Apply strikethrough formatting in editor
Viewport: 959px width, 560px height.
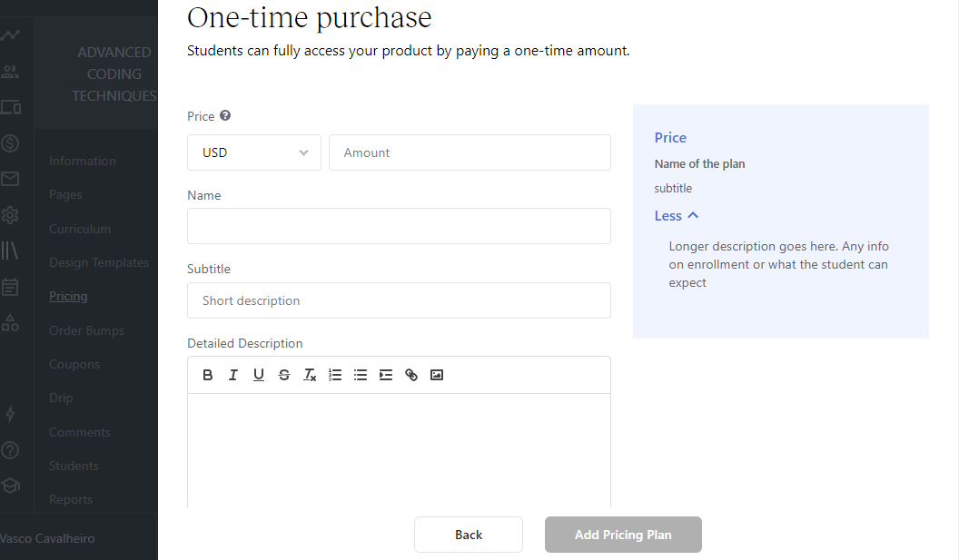click(283, 375)
